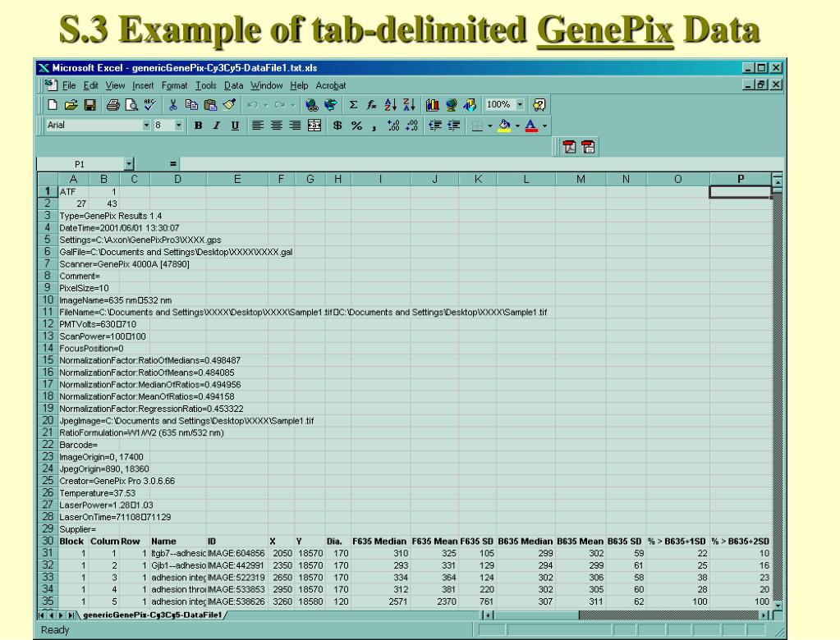Image resolution: width=840 pixels, height=640 pixels.
Task: Expand the borders dropdown arrow
Action: tap(489, 126)
